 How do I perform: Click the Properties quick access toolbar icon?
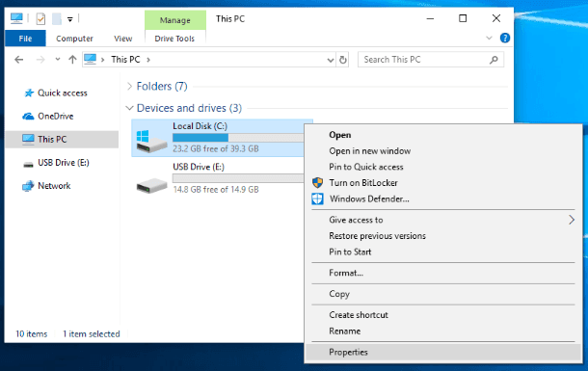click(x=40, y=18)
